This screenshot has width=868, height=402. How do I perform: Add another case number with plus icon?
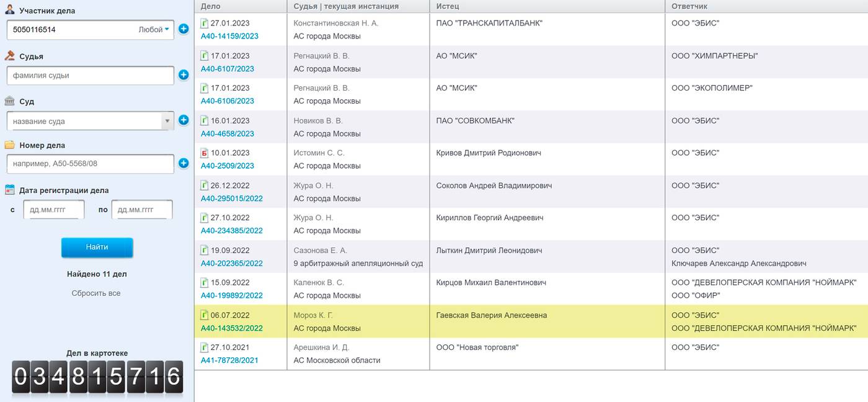point(184,163)
